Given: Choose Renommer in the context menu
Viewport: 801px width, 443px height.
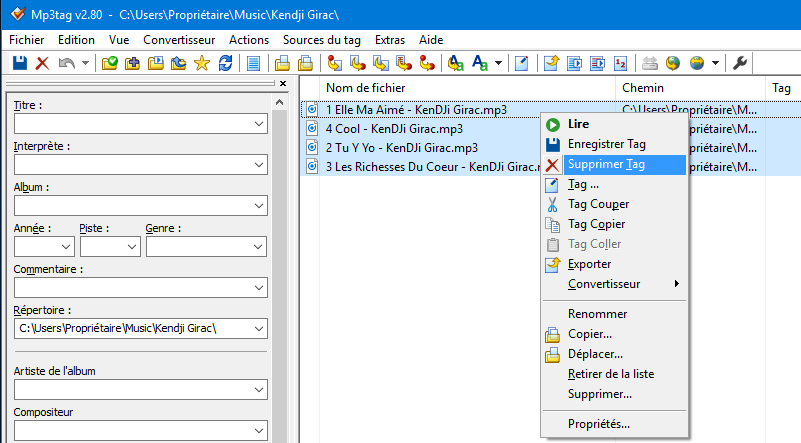Looking at the screenshot, I should pos(615,314).
